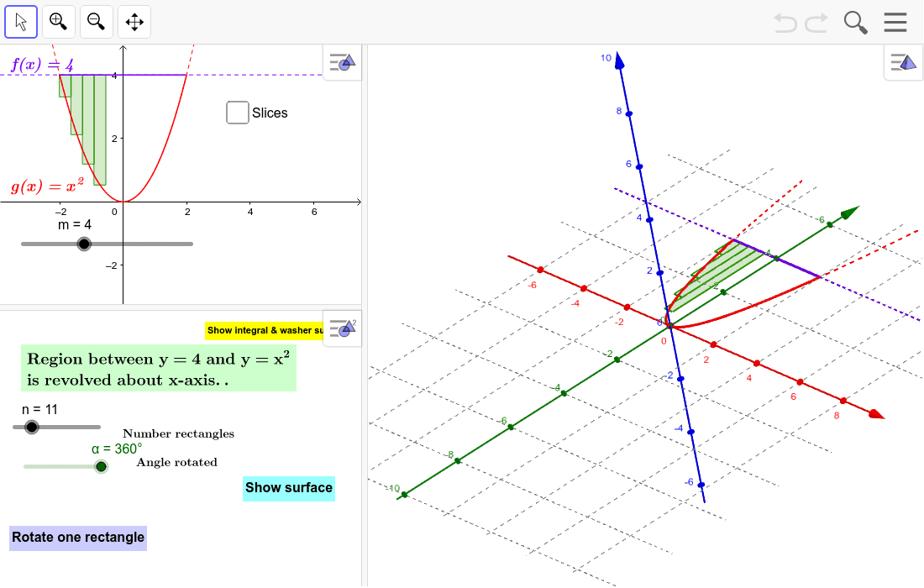Enable the Slices checkbox
The height and width of the screenshot is (588, 924).
click(x=237, y=112)
